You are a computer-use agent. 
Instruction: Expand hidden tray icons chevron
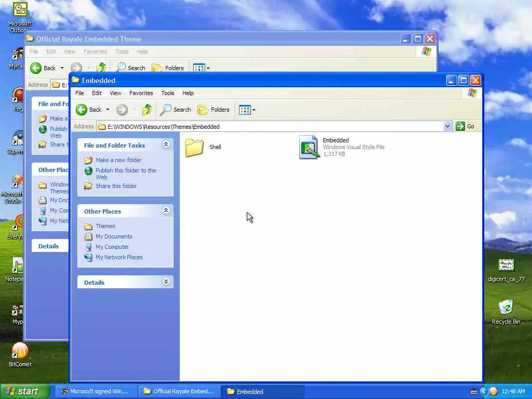484,392
